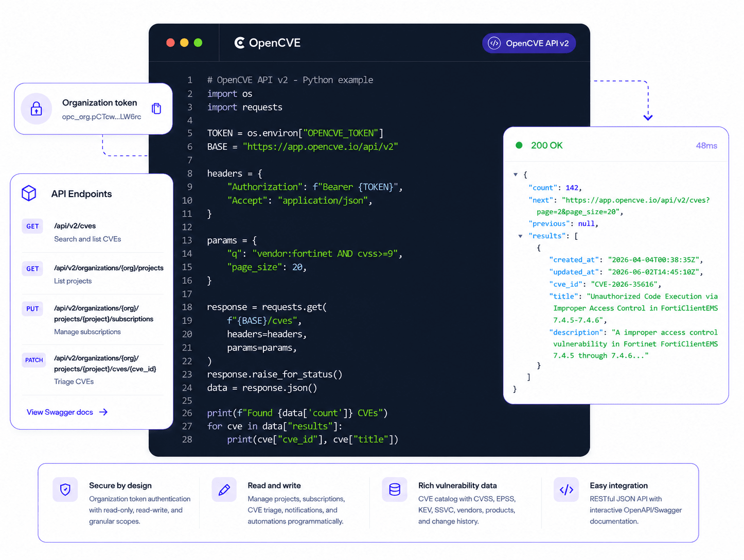Click the database icon for Rich vulnerability data

point(395,489)
